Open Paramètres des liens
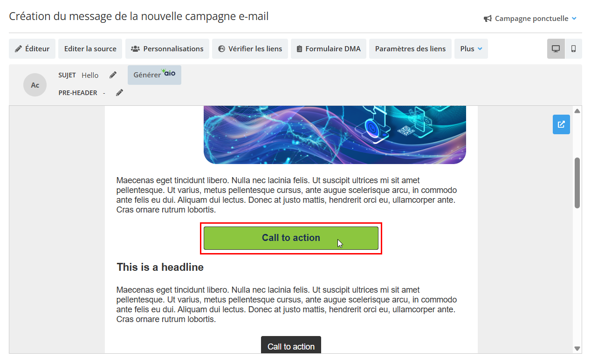The height and width of the screenshot is (364, 591). 410,48
